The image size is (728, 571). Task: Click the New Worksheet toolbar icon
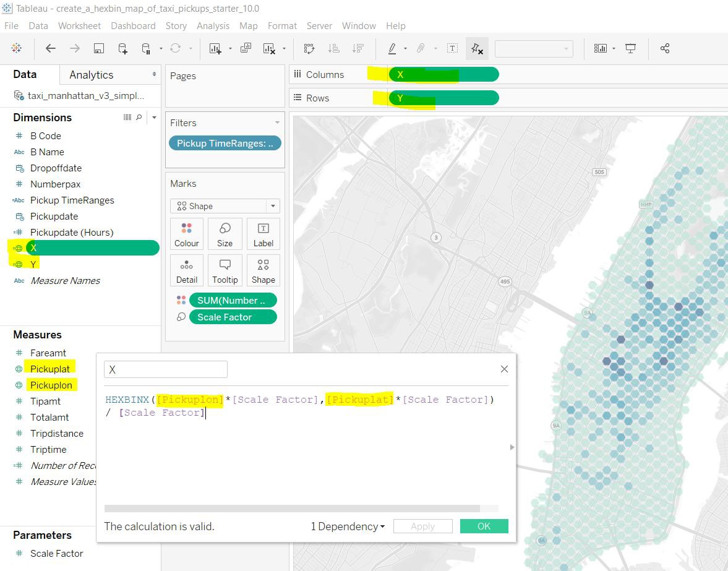pos(215,48)
